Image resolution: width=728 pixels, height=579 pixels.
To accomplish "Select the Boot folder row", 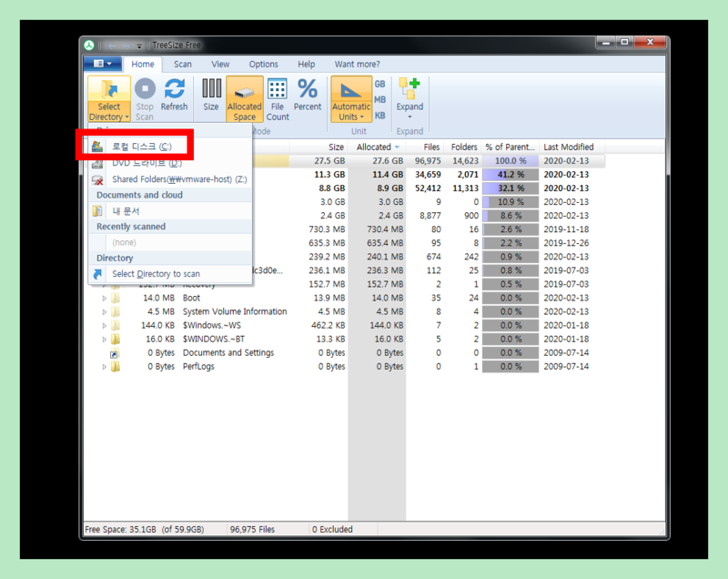I will pos(345,298).
